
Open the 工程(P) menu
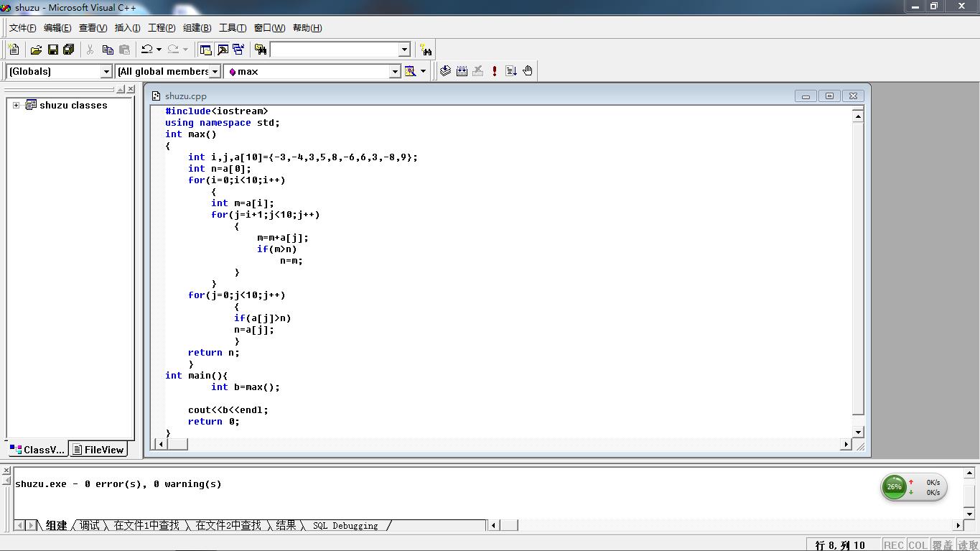(162, 28)
